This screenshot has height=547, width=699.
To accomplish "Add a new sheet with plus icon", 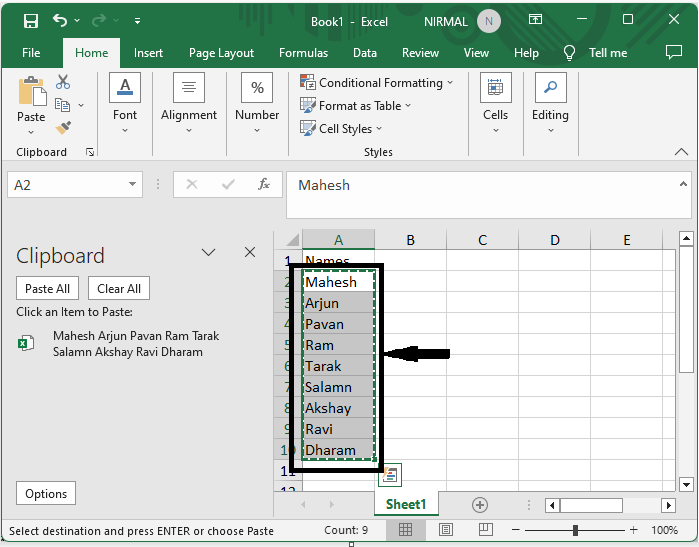I will (480, 505).
